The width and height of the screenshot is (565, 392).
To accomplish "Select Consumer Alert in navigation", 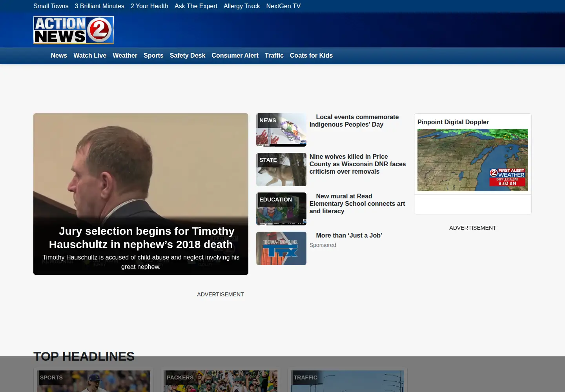I will (x=235, y=56).
